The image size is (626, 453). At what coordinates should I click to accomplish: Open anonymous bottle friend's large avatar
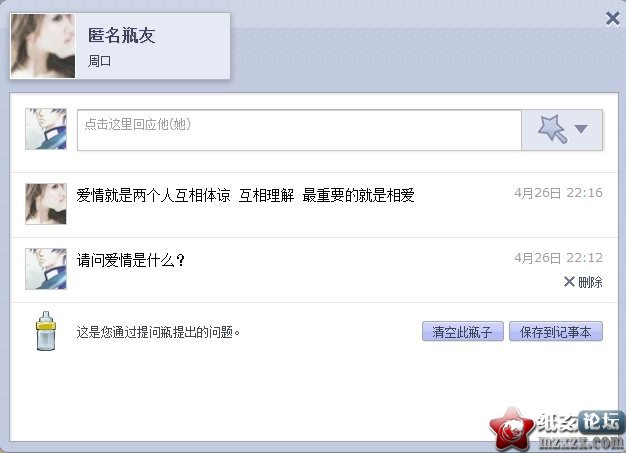click(43, 46)
